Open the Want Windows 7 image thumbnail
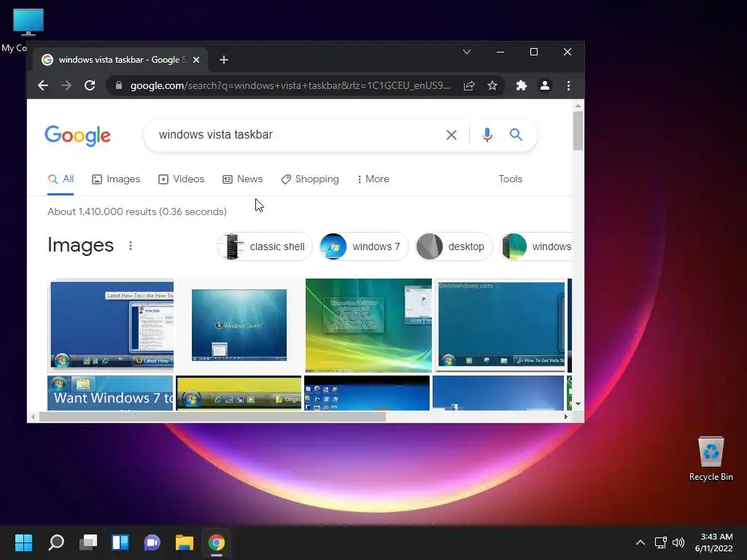 [x=110, y=393]
